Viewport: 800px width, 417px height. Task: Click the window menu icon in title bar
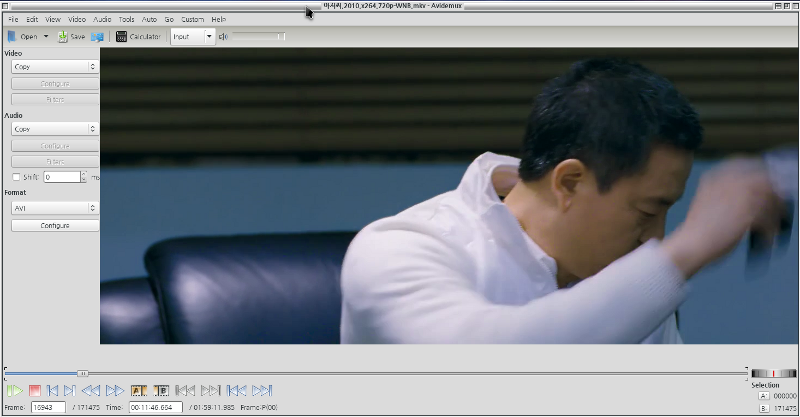(x=5, y=6)
